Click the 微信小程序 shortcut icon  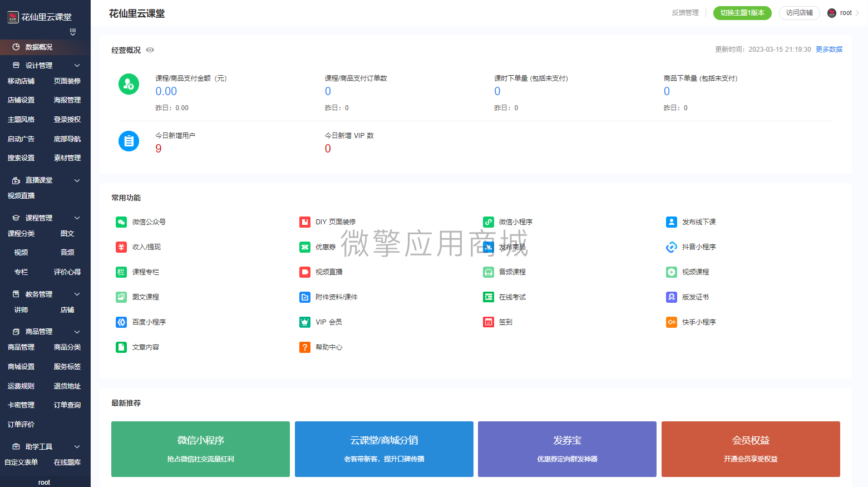[x=489, y=222]
